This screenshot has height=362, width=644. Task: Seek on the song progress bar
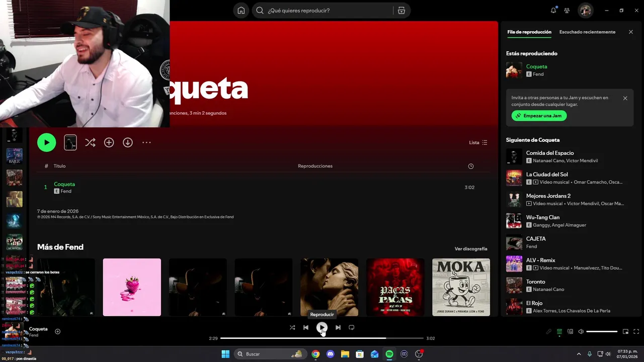[322, 338]
